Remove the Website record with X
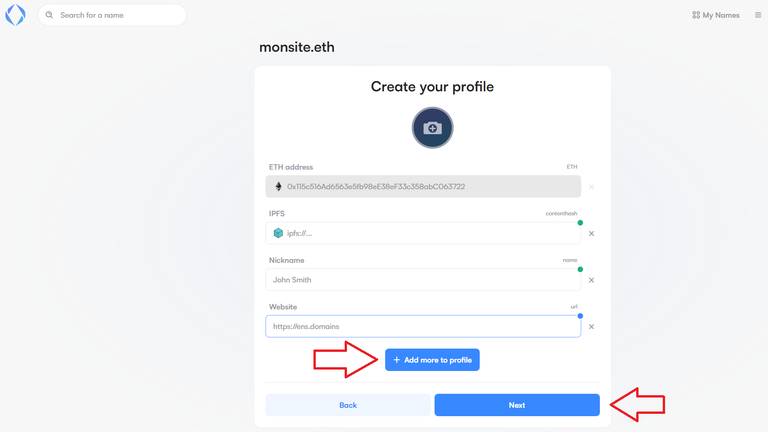The image size is (768, 432). [591, 327]
